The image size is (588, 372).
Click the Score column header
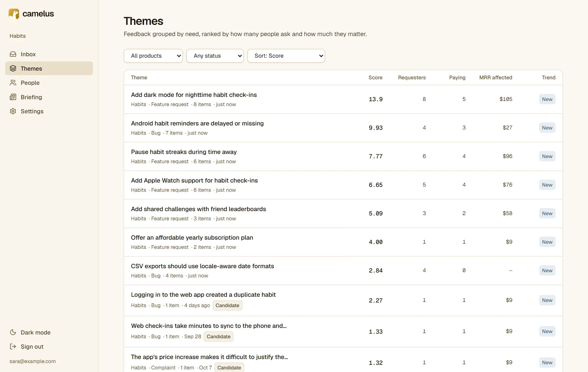coord(375,78)
